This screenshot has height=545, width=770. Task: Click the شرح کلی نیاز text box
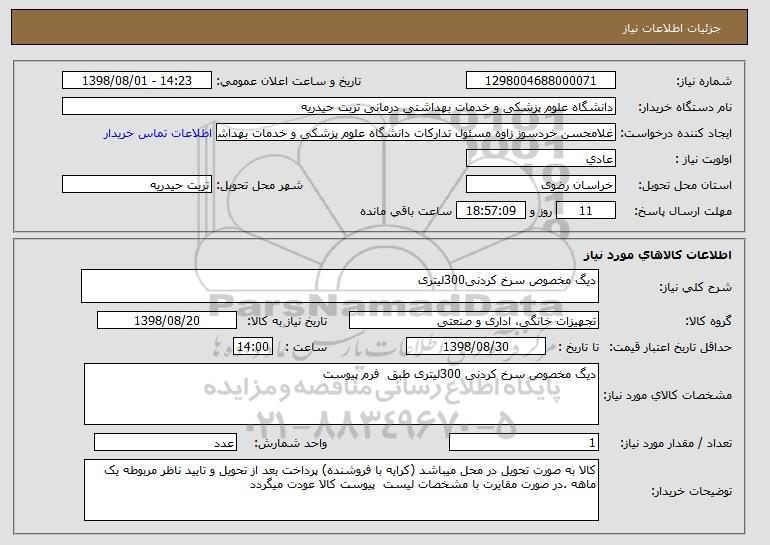[x=340, y=286]
